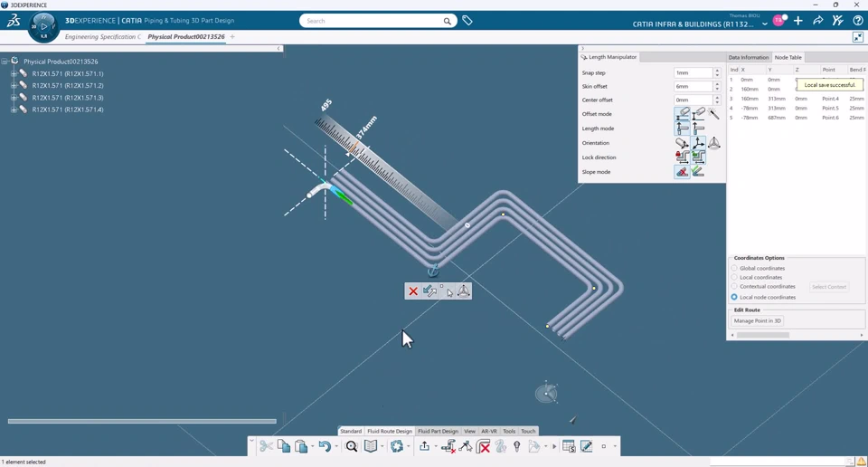Click the full-screen expand icon below Help

[x=857, y=37]
